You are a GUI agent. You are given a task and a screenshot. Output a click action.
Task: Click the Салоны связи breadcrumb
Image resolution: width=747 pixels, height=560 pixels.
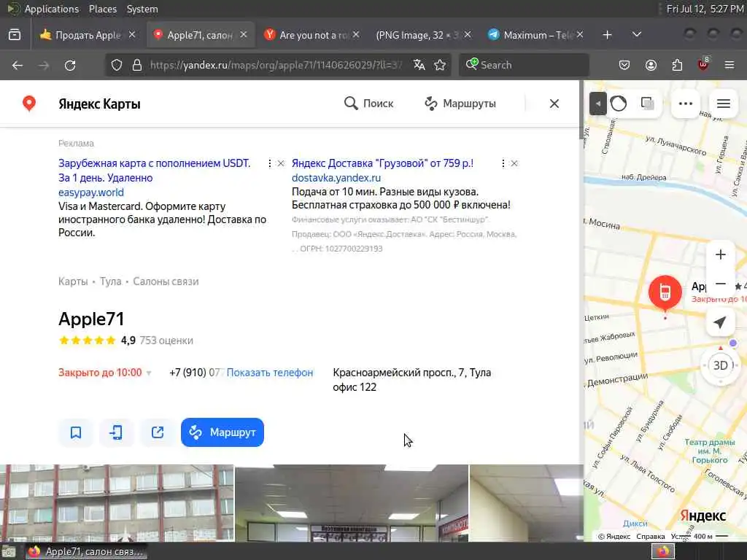tap(166, 281)
